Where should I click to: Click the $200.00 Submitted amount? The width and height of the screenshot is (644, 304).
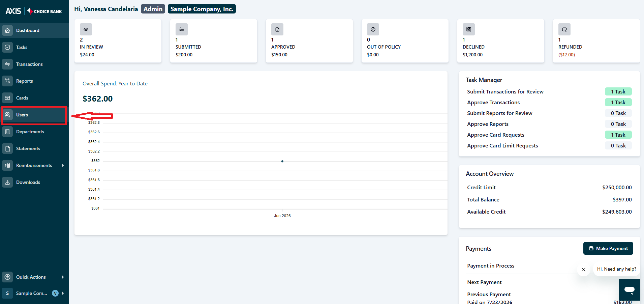[x=184, y=55]
